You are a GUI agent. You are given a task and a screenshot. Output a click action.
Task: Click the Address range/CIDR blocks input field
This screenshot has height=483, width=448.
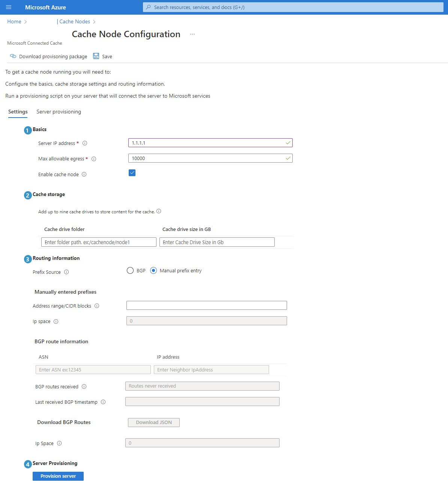[x=206, y=305]
